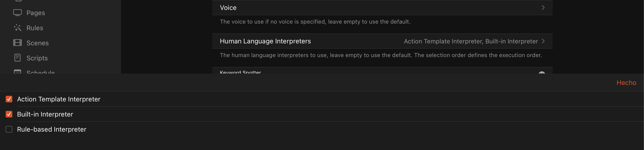Open Scenes via the film-strip icon
The image size is (644, 150).
coord(17,43)
